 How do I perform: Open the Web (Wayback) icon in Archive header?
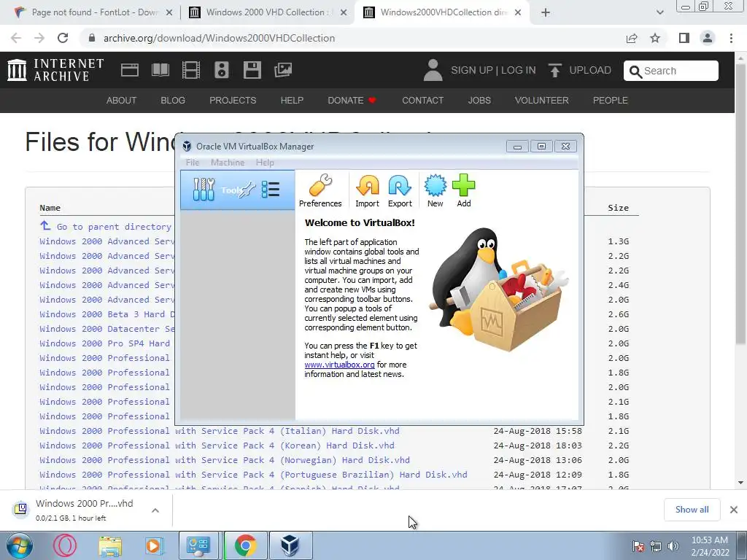click(130, 70)
